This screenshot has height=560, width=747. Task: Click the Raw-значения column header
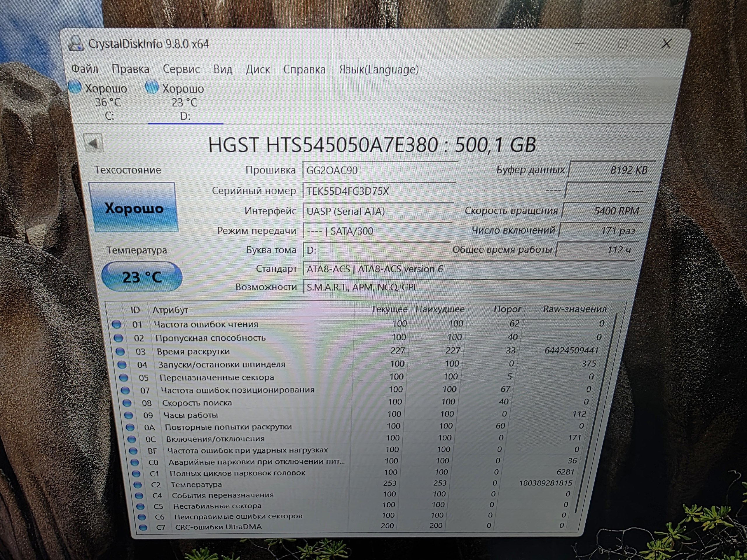pyautogui.click(x=575, y=309)
